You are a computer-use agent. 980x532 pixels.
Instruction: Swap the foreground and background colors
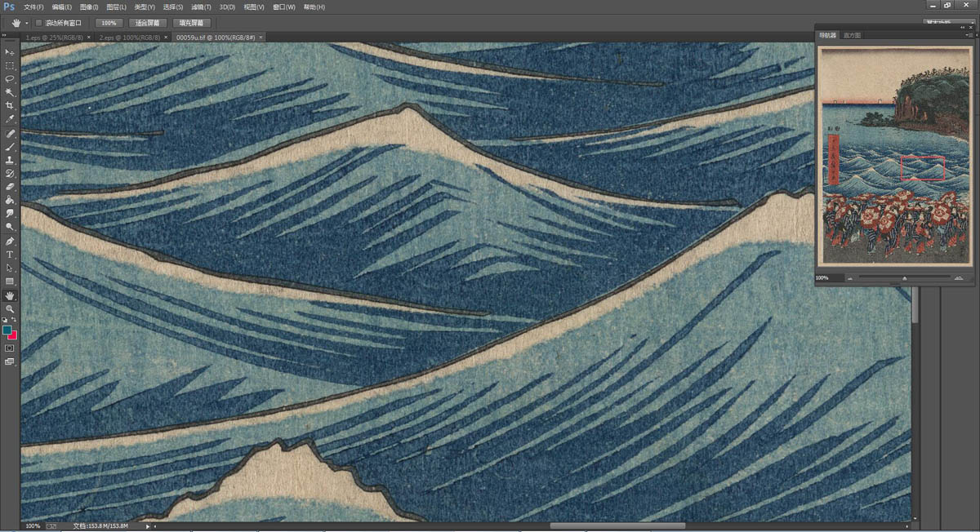click(14, 320)
